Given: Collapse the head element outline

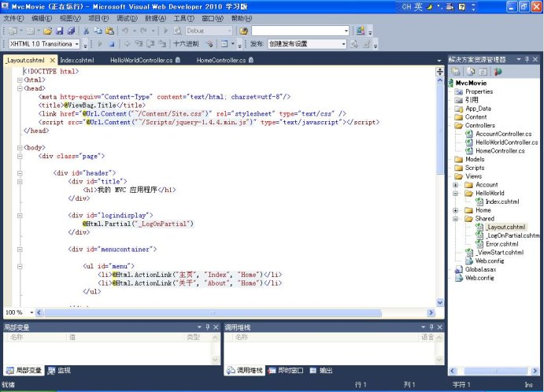Looking at the screenshot, I should [20, 88].
